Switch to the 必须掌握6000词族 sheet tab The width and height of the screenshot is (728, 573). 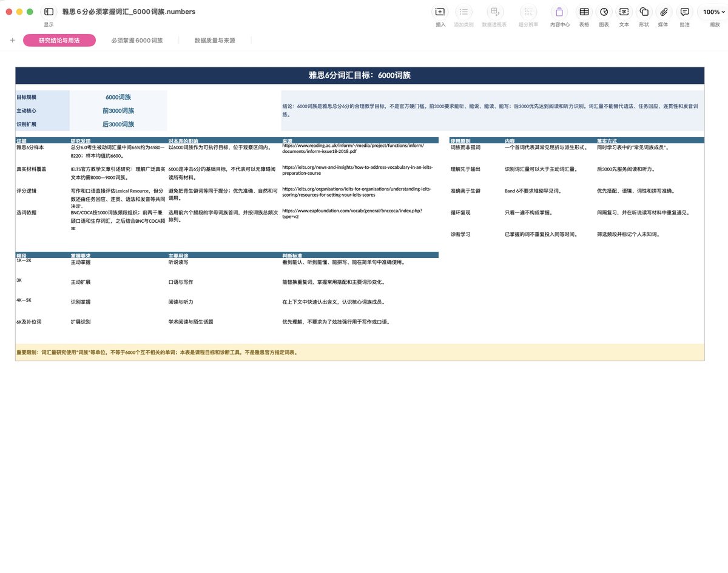tap(137, 40)
